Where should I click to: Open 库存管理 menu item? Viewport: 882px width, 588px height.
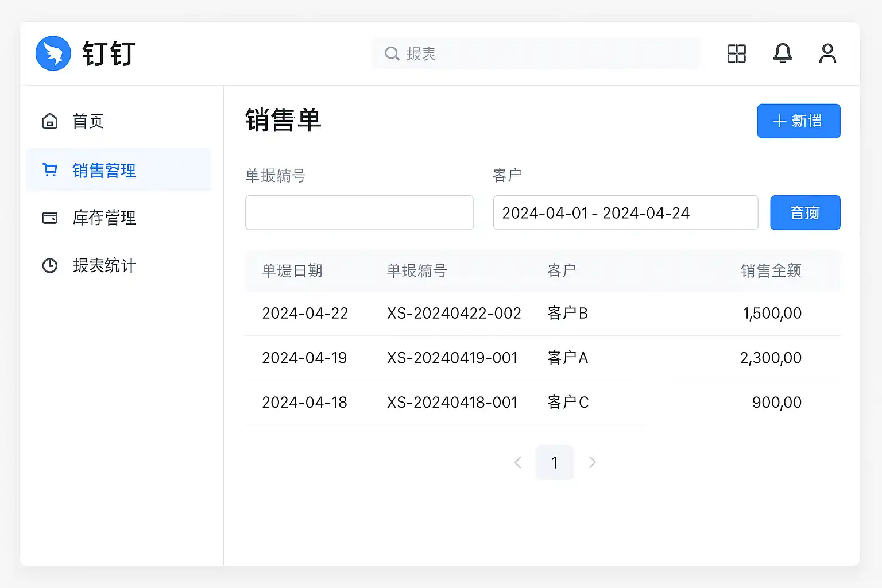[104, 218]
